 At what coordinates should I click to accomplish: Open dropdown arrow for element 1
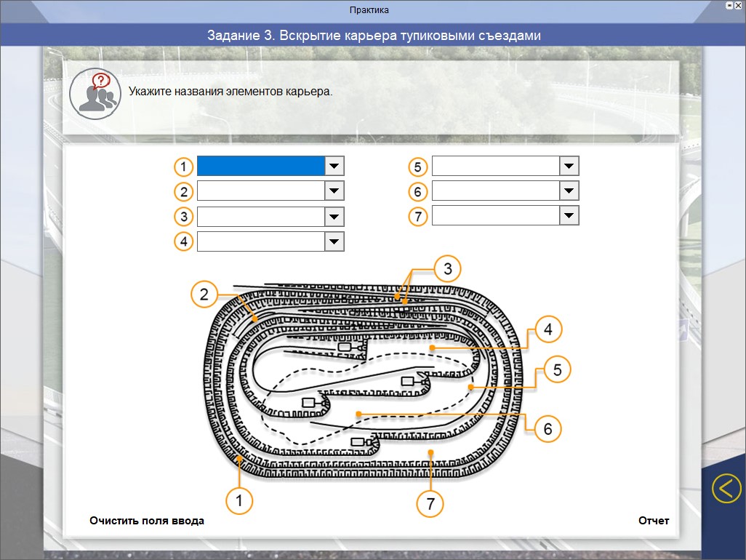334,167
